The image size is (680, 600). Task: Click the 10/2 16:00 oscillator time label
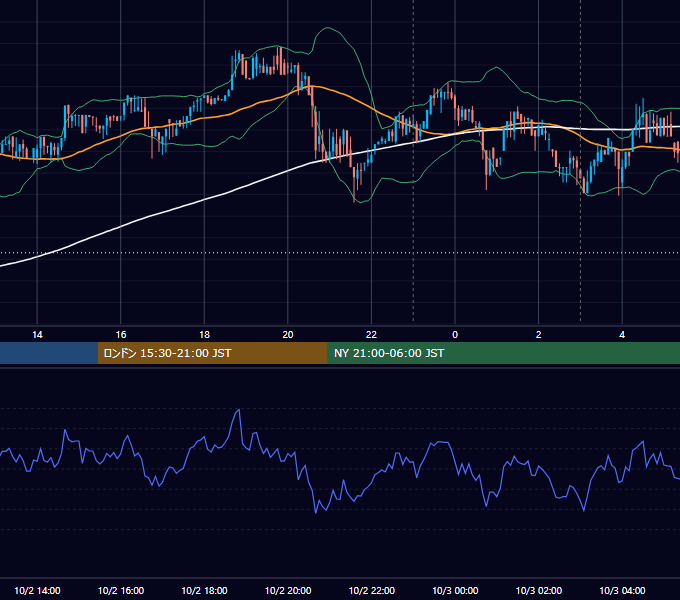coord(121,590)
